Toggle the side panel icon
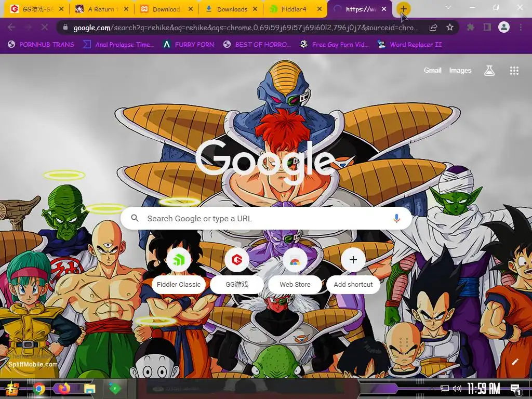This screenshot has height=399, width=532. point(487,27)
